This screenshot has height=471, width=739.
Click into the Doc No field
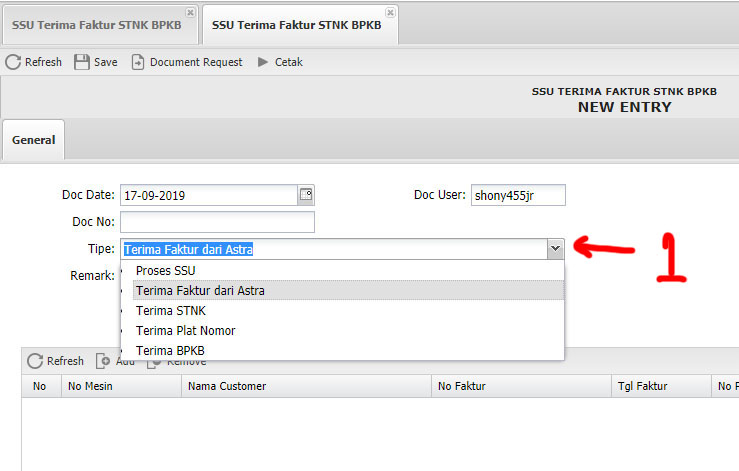click(x=217, y=222)
